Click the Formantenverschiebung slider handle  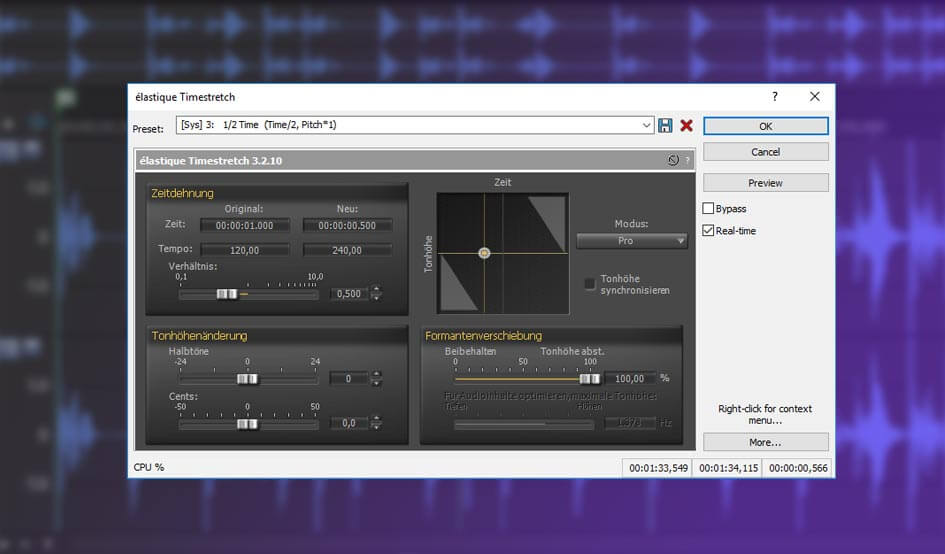click(x=589, y=379)
